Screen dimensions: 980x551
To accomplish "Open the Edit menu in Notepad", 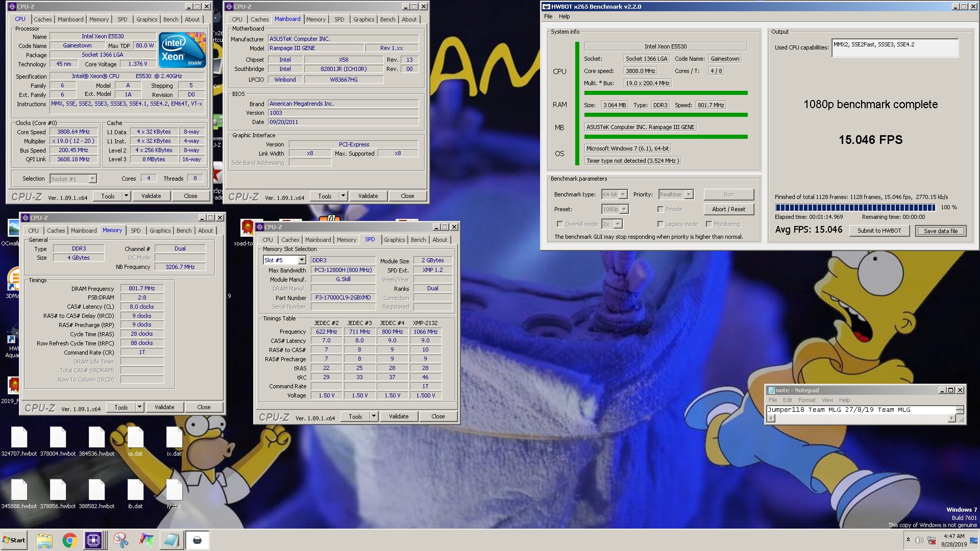I will pos(788,400).
